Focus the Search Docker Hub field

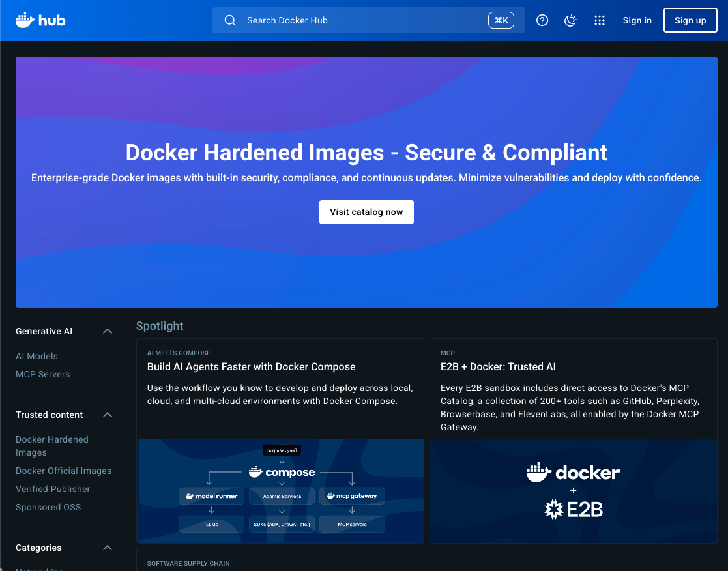click(x=369, y=20)
